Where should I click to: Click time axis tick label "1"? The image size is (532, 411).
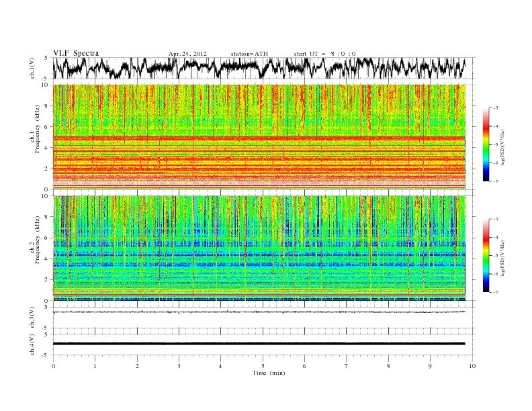95,366
